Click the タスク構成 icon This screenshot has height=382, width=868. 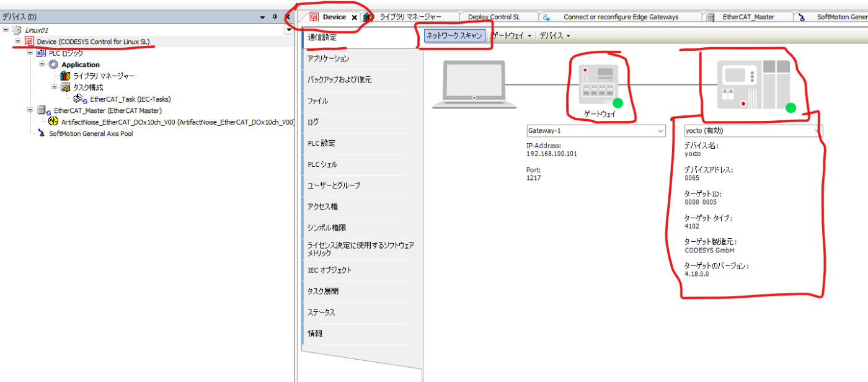65,87
